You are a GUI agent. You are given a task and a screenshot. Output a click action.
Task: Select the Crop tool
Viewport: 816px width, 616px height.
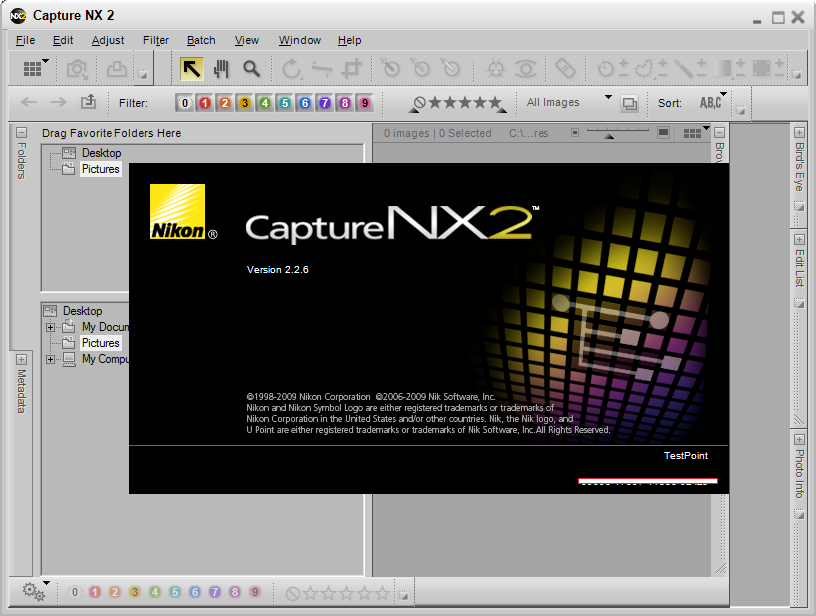pos(352,69)
